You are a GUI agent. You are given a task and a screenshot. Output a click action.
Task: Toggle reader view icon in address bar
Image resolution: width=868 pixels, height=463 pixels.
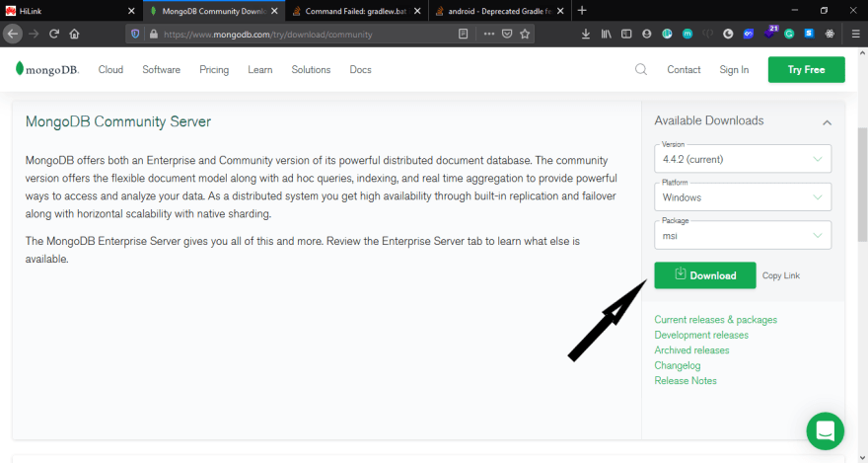pyautogui.click(x=464, y=34)
